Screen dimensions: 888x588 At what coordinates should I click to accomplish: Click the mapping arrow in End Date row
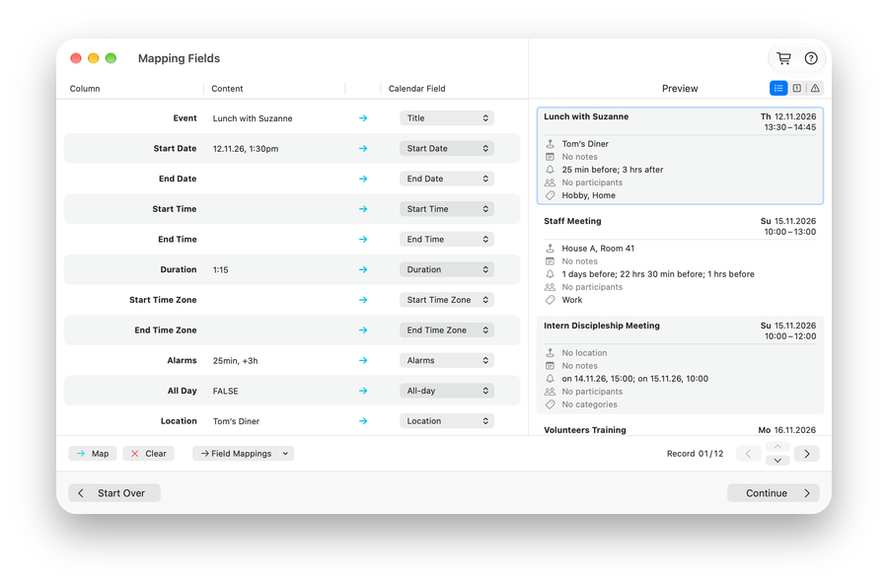[x=363, y=179]
